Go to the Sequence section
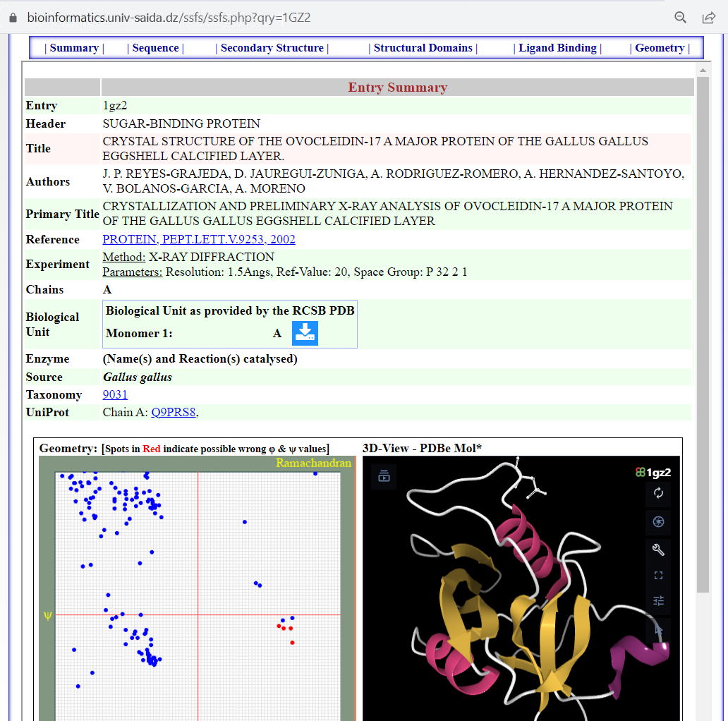The height and width of the screenshot is (721, 728). 155,48
